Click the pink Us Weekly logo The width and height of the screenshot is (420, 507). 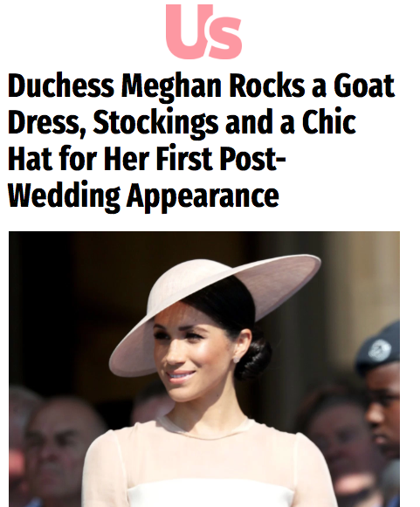[x=203, y=31]
